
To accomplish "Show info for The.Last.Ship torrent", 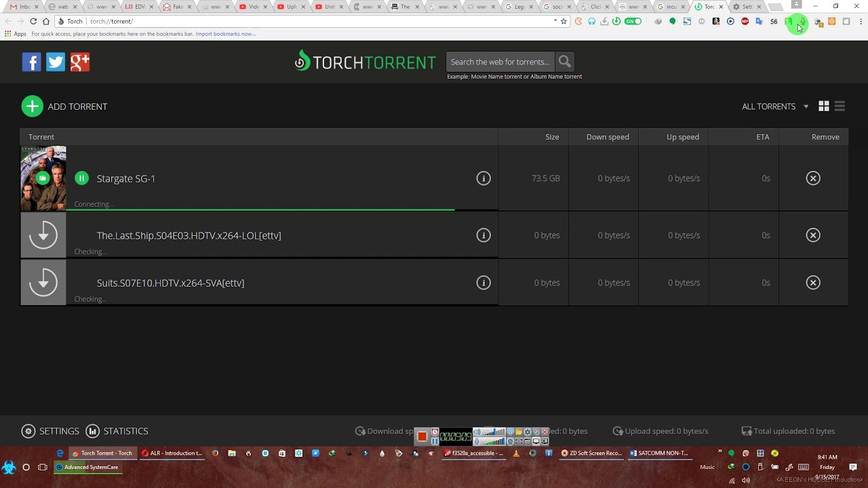I will coord(484,235).
